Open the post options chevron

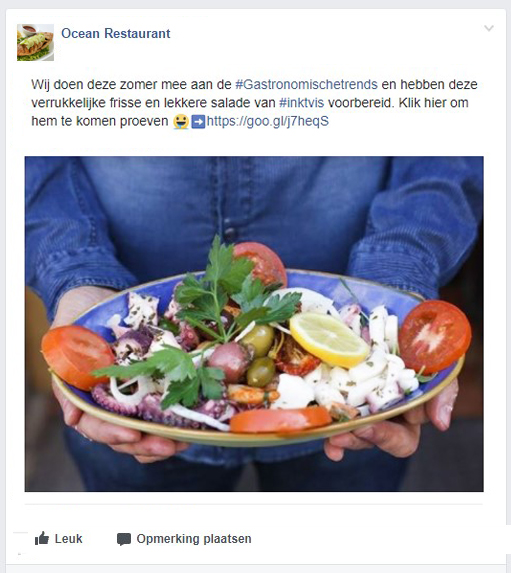489,28
